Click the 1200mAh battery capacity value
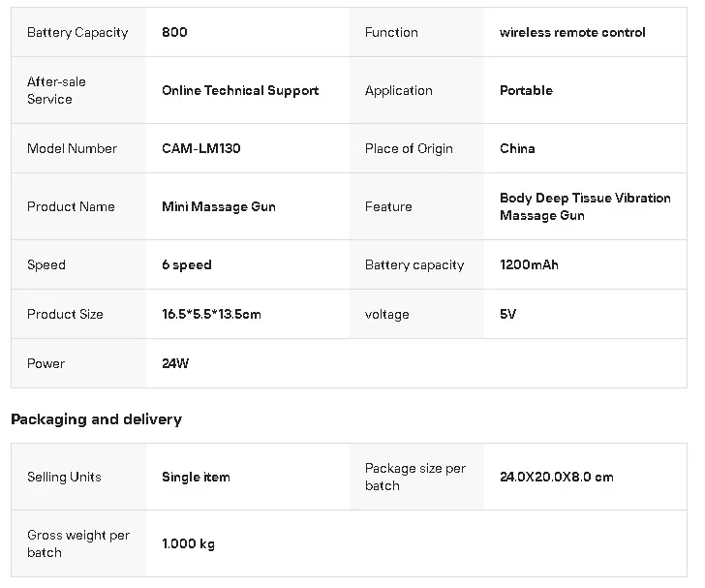 pyautogui.click(x=529, y=264)
